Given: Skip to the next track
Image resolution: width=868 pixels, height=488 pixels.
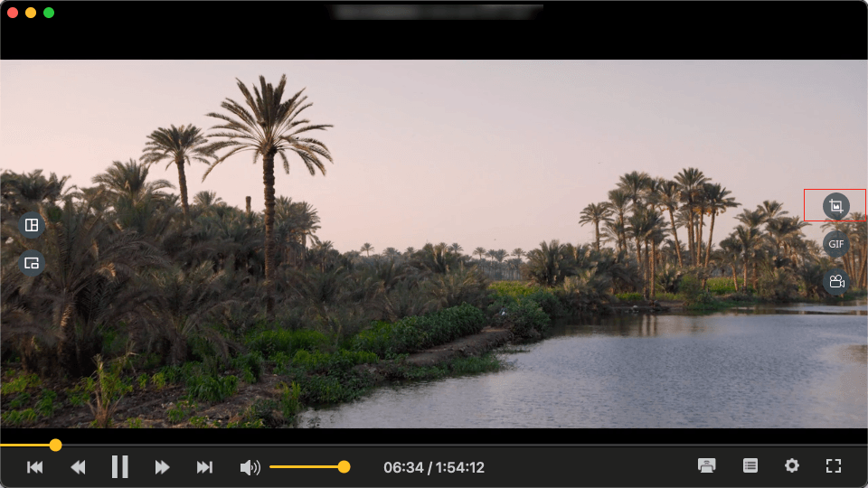Looking at the screenshot, I should (204, 467).
